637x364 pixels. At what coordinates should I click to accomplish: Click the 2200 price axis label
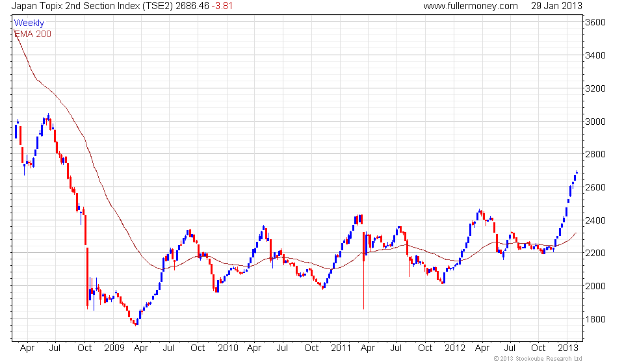click(x=595, y=253)
